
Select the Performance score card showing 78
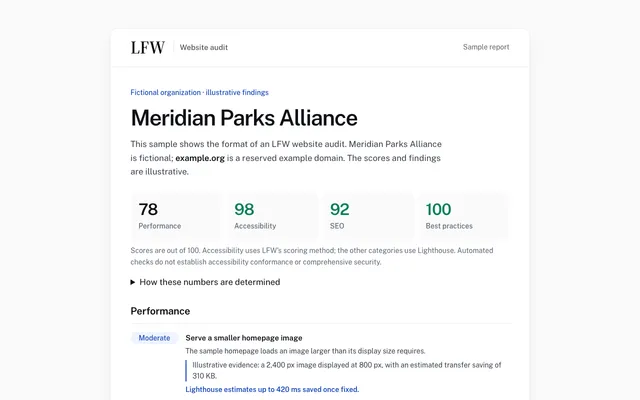pos(177,216)
